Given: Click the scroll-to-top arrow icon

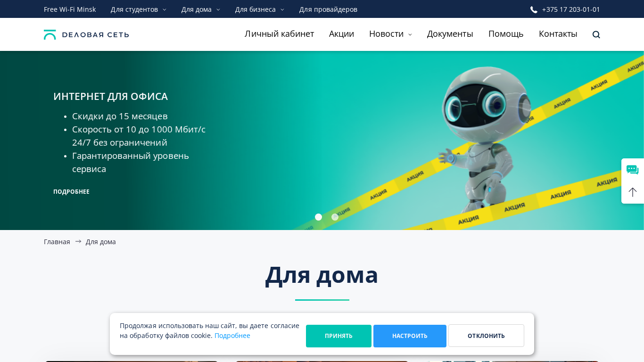Looking at the screenshot, I should [x=633, y=192].
